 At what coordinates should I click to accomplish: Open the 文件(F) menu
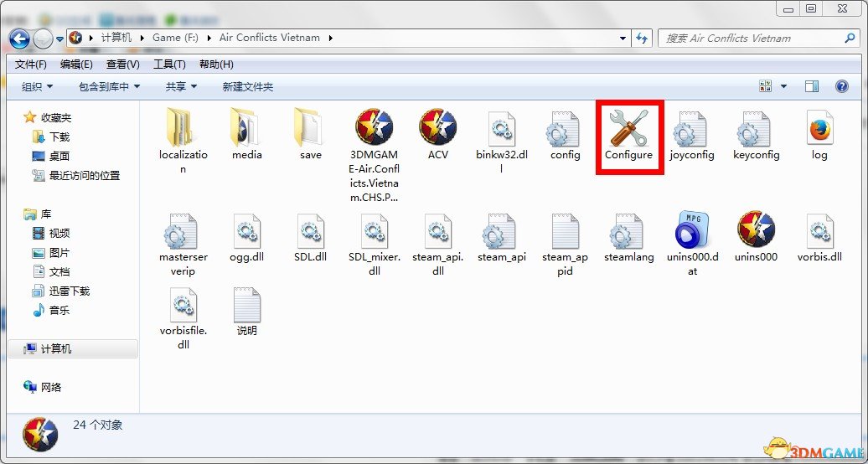click(x=31, y=64)
